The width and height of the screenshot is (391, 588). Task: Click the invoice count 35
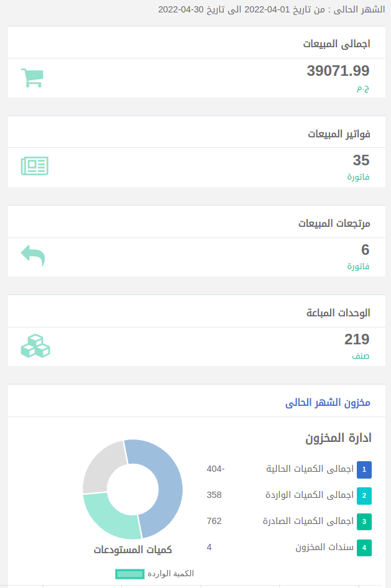coord(361,160)
